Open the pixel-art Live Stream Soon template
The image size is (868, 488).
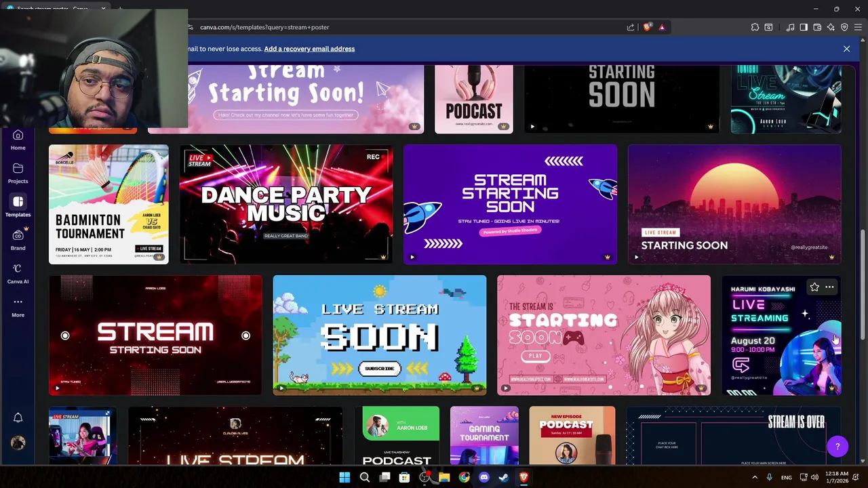tap(380, 335)
